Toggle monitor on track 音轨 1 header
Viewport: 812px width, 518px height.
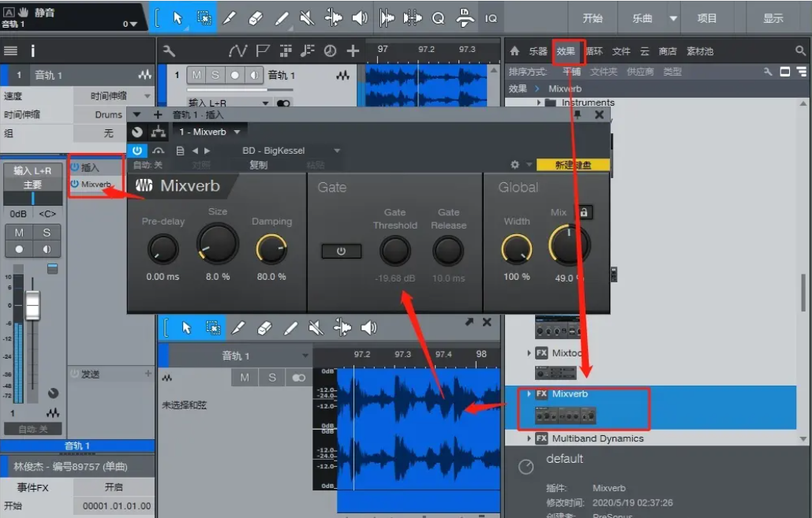point(254,75)
